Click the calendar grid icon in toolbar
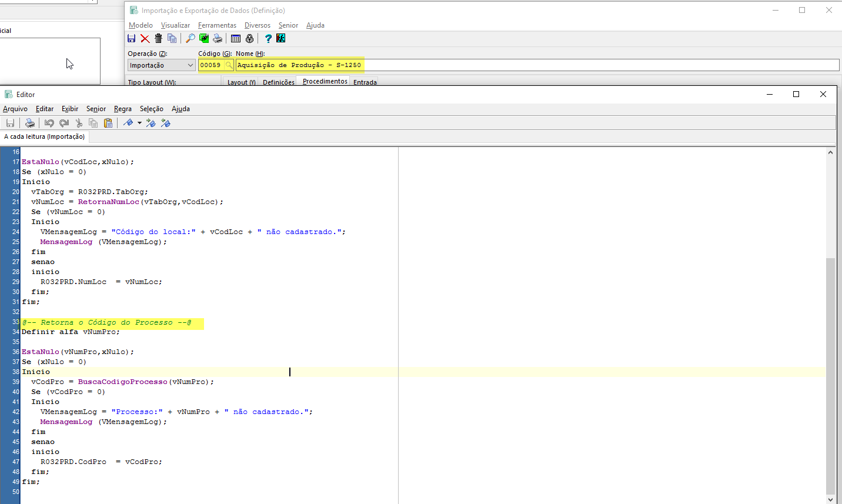Image resolution: width=842 pixels, height=504 pixels. [x=236, y=39]
